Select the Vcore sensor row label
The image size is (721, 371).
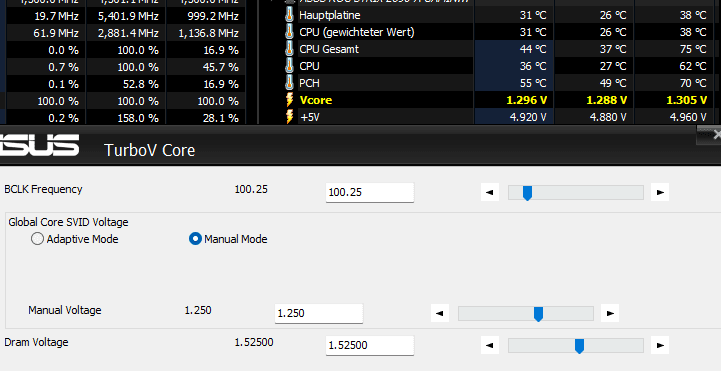point(315,100)
